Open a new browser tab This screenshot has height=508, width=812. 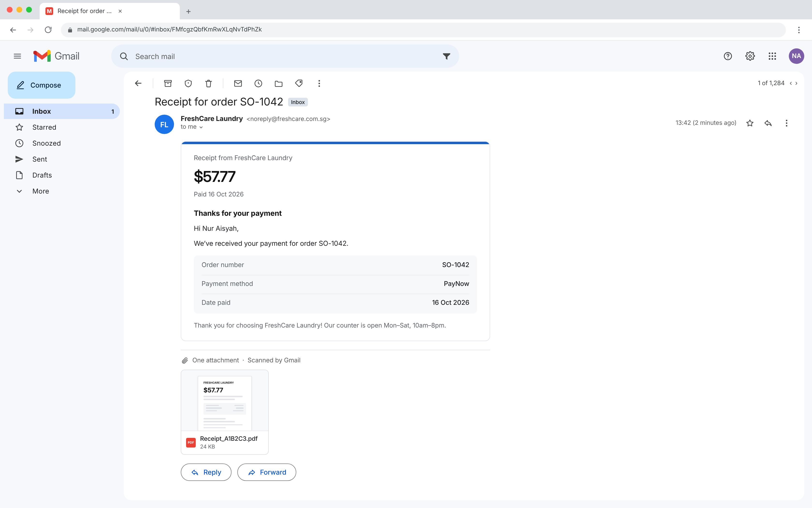[188, 11]
